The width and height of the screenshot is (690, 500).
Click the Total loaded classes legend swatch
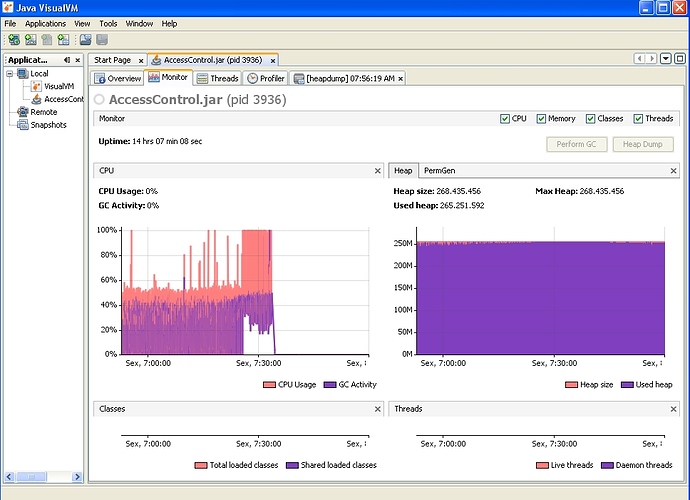pos(201,465)
